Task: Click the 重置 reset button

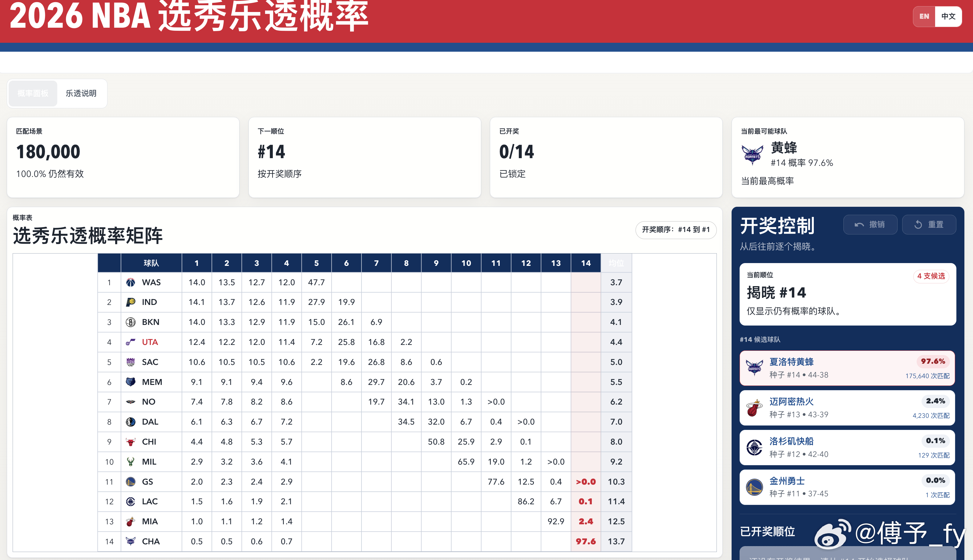Action: pos(929,224)
